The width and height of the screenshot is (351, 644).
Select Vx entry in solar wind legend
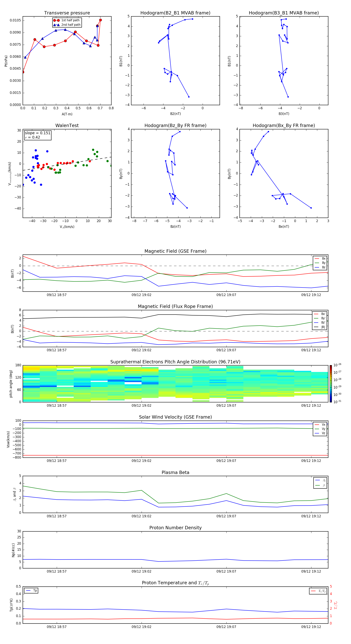tap(320, 424)
